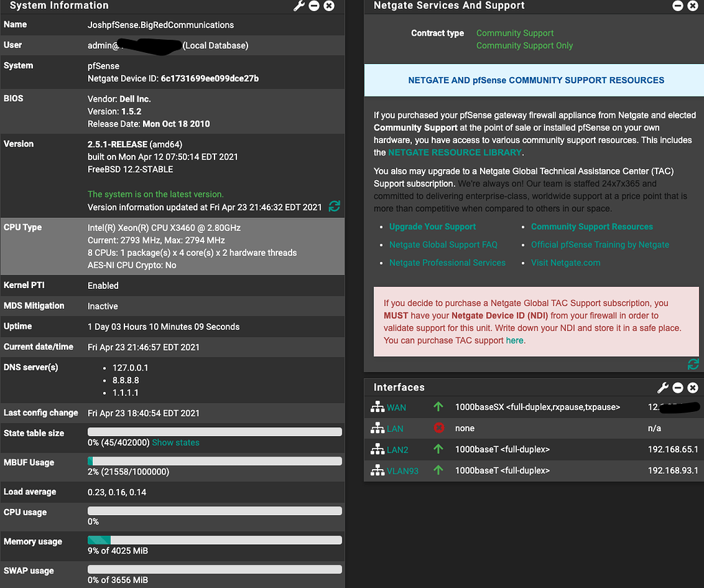Open the LAN2 interface link
Viewport: 704px width, 588px height.
click(397, 450)
